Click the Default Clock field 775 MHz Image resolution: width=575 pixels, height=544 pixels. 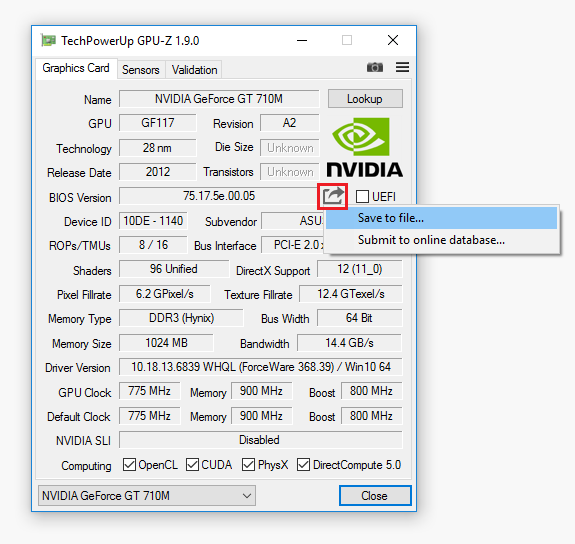pos(150,416)
